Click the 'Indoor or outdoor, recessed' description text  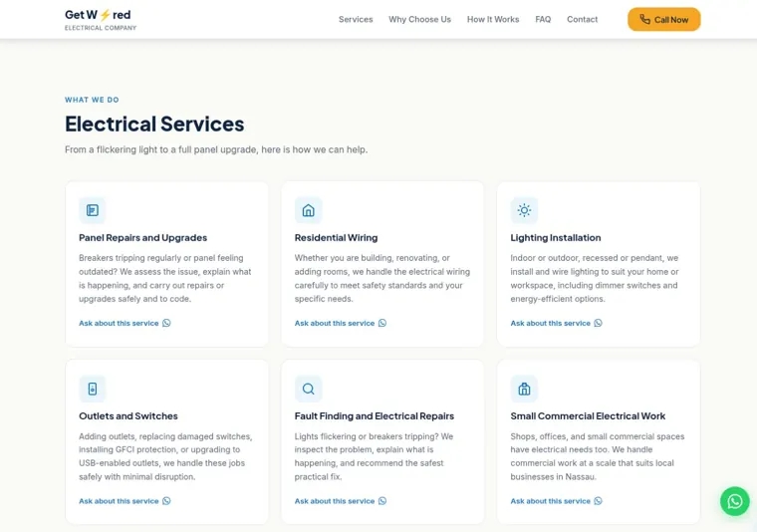click(x=595, y=279)
